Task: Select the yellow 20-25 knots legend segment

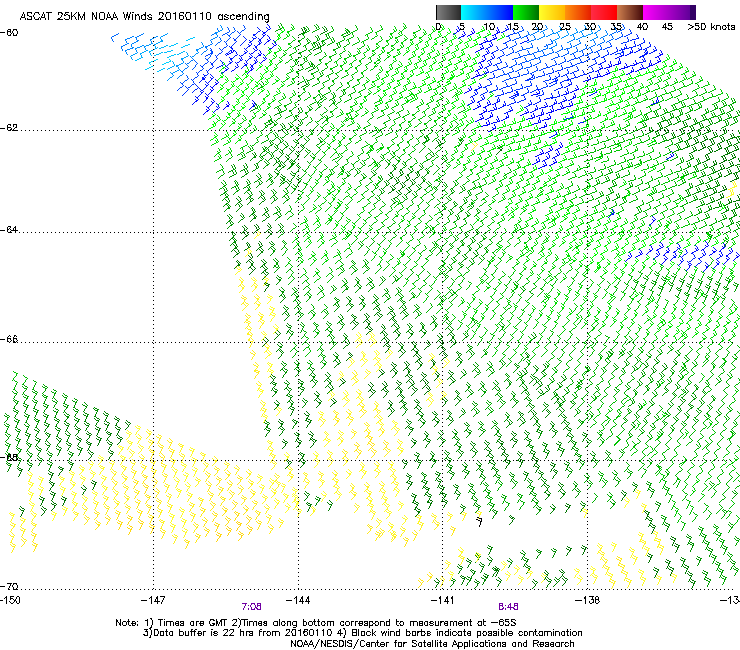Action: click(x=552, y=12)
